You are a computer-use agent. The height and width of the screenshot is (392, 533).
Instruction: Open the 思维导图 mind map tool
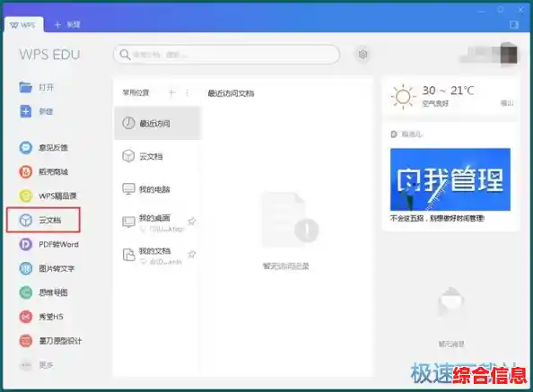pyautogui.click(x=43, y=292)
